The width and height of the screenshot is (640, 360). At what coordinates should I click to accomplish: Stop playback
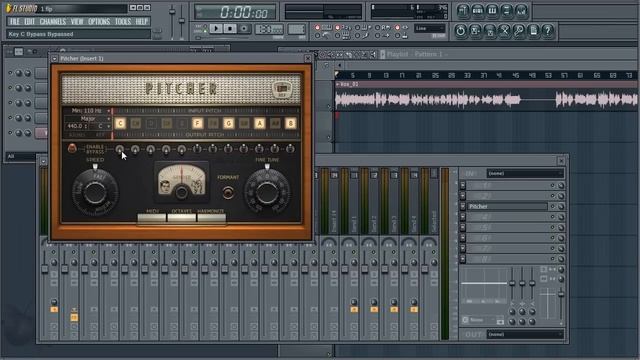(230, 29)
